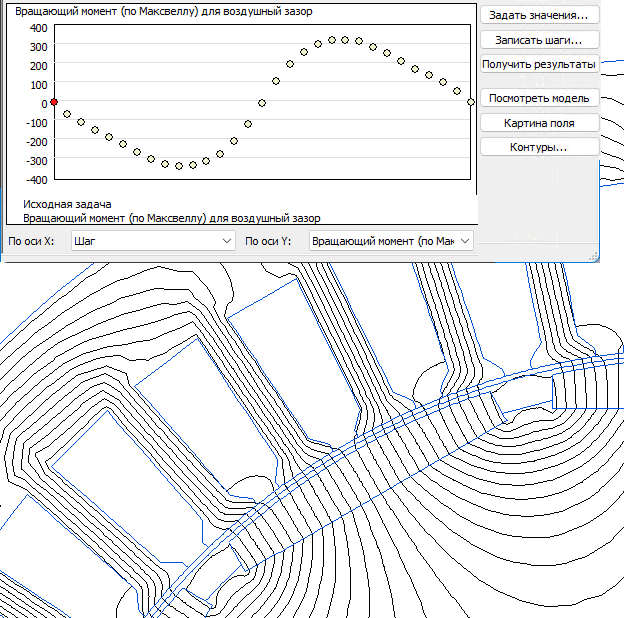
Task: Expand the По оси Y dropdown Вращающий момент
Action: 391,241
